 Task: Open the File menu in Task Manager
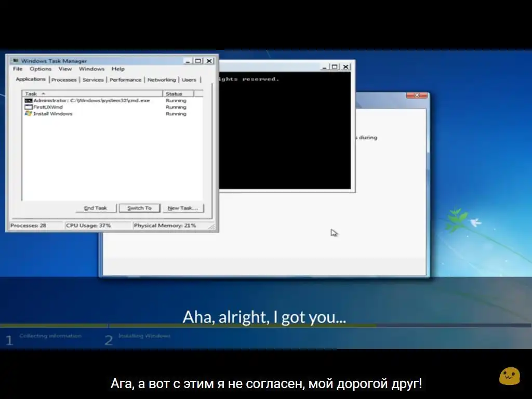18,69
